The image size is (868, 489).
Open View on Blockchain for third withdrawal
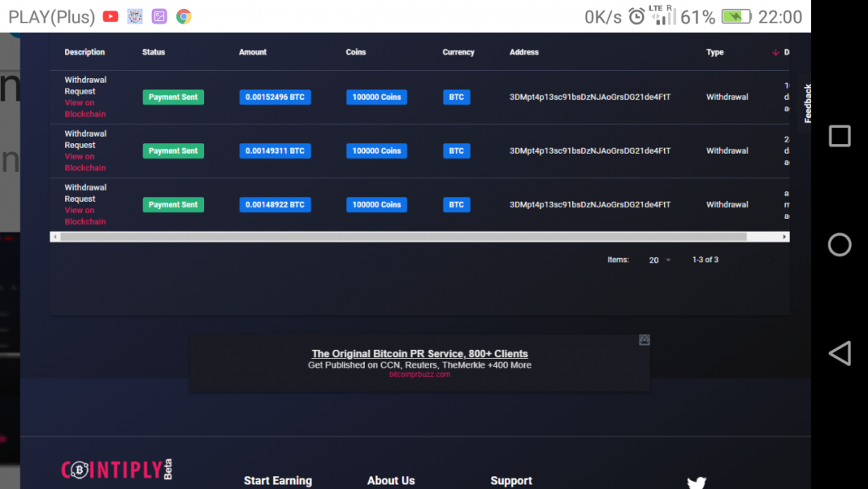tap(84, 216)
